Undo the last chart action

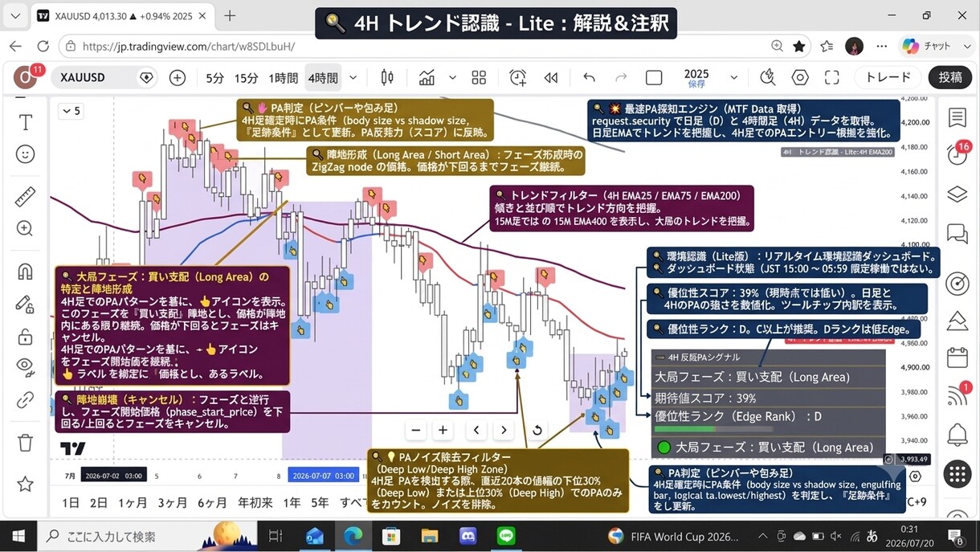pos(589,78)
